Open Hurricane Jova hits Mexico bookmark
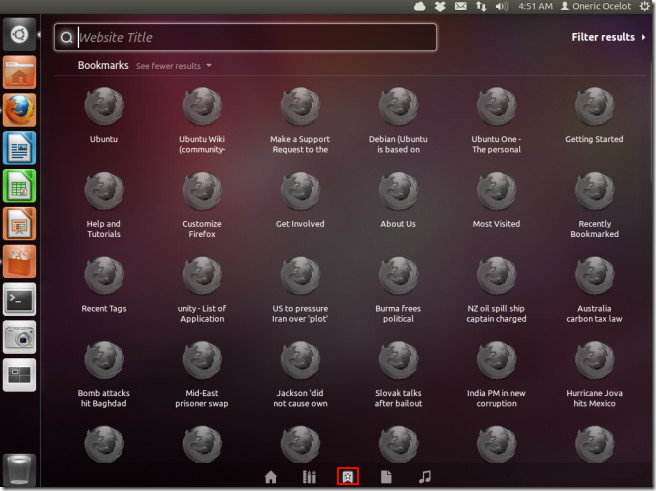656x491 pixels. [x=594, y=374]
